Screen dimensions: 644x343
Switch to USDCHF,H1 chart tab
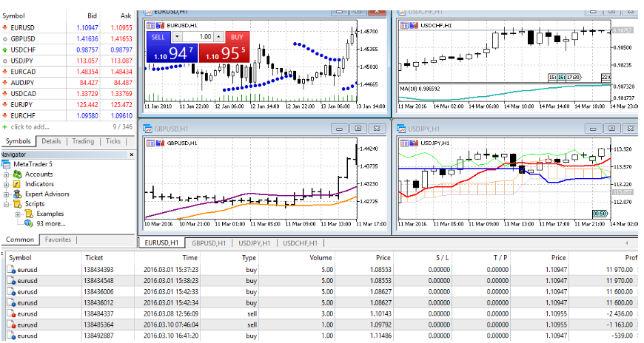301,243
